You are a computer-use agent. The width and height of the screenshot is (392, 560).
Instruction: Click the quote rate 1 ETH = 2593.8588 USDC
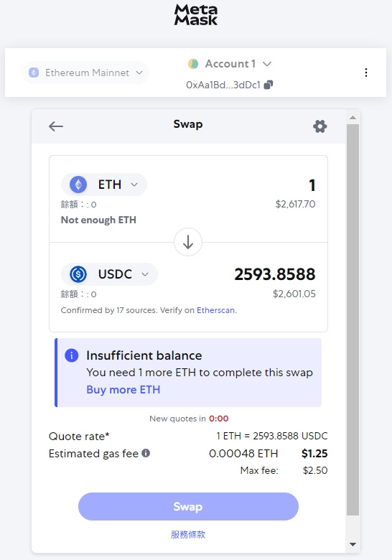pyautogui.click(x=271, y=436)
